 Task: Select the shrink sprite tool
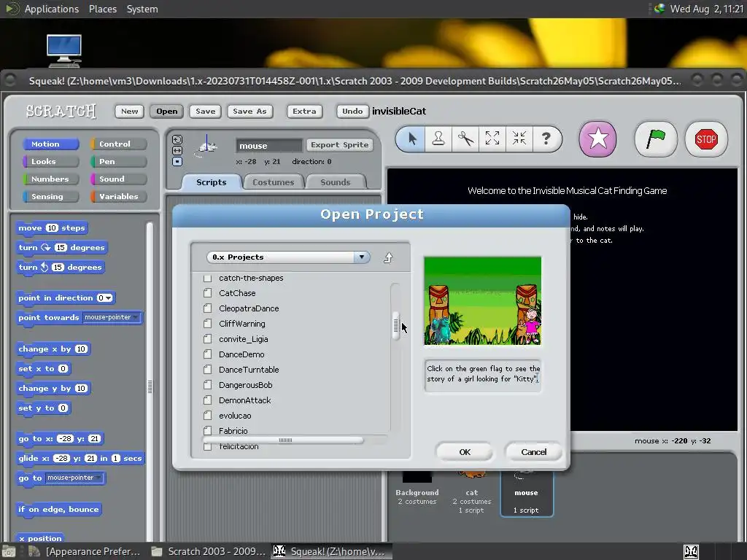(519, 139)
